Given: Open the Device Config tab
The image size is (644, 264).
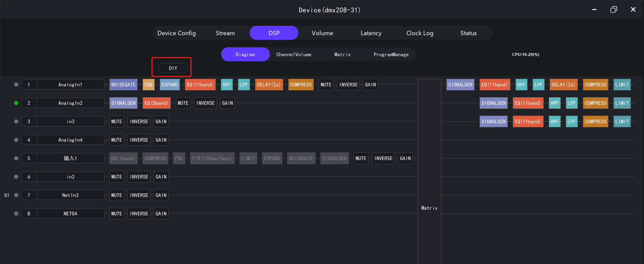Looking at the screenshot, I should [x=177, y=33].
